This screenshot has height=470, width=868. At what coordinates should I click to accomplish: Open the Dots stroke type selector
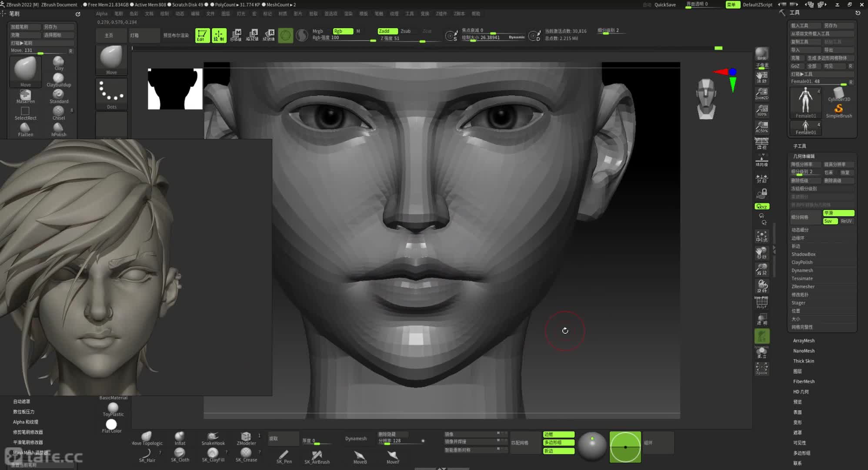click(111, 94)
